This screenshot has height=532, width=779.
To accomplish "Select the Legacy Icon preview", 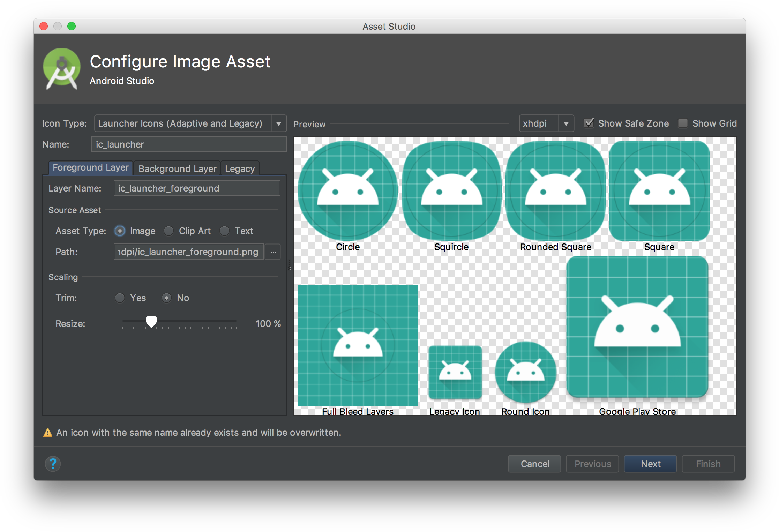I will pyautogui.click(x=455, y=372).
